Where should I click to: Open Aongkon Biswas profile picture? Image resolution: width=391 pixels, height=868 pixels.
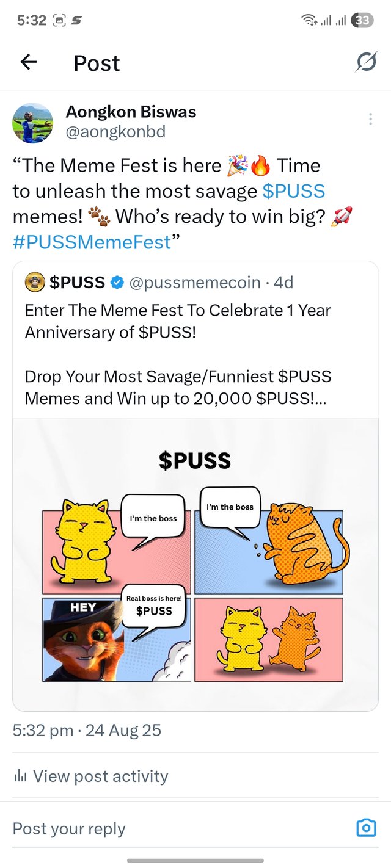[x=33, y=123]
